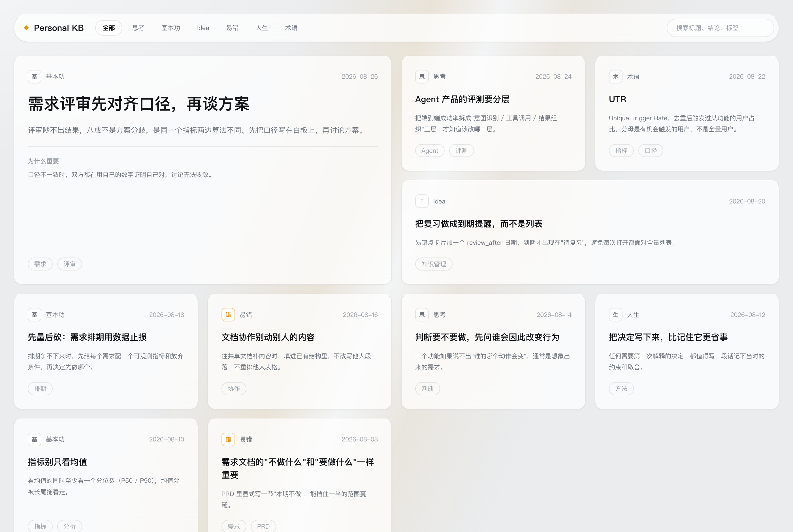The width and height of the screenshot is (793, 532).
Task: Click the date 2026-08-14
Action: 554,315
